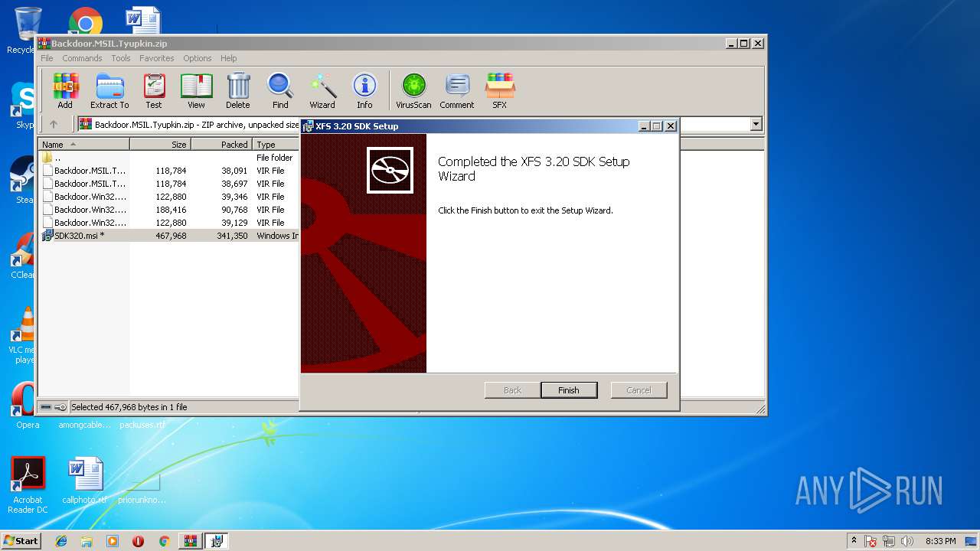980x551 pixels.
Task: Click the taskbar clock showing 8:33 PM
Action: coord(940,541)
